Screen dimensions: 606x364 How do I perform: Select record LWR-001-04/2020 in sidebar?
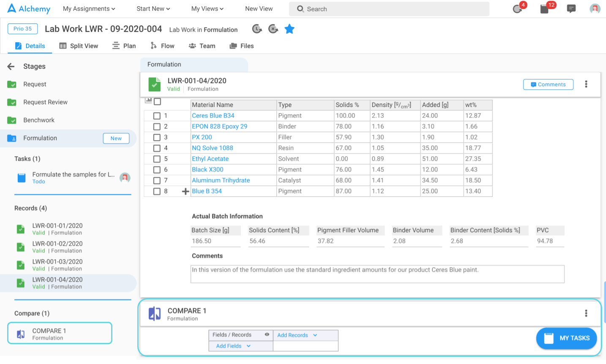click(68, 283)
